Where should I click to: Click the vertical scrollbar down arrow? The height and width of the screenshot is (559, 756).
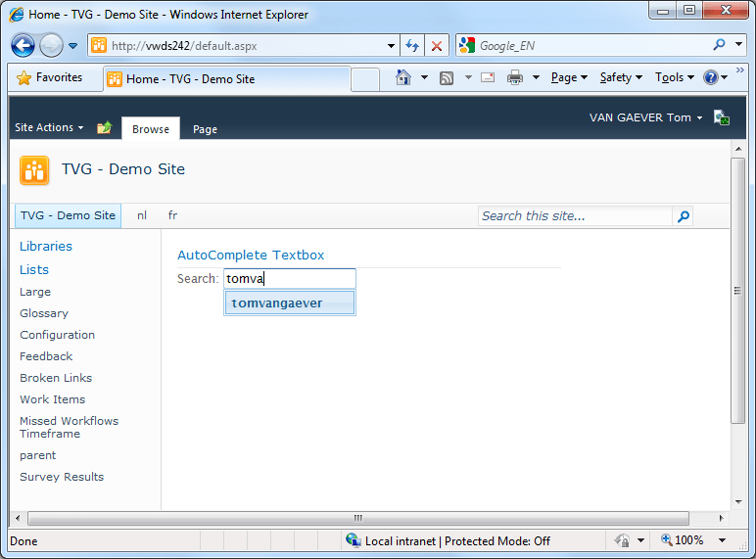738,502
